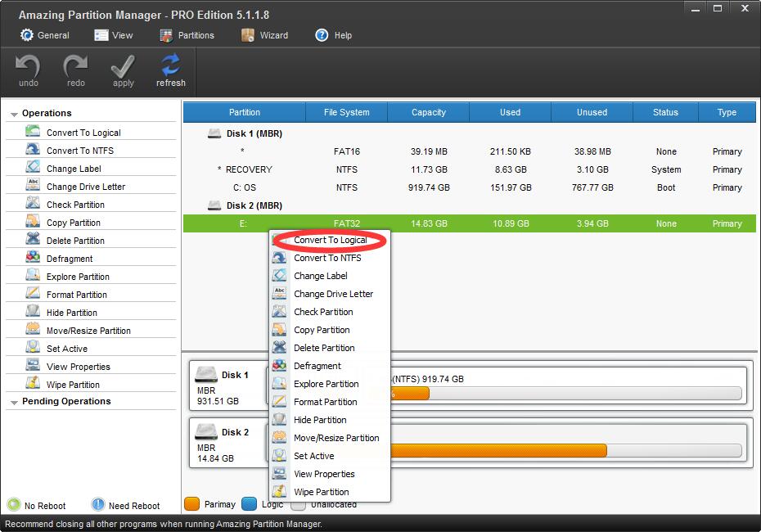Click Wipe Partition icon in Operations panel
The image size is (761, 532).
click(x=33, y=382)
